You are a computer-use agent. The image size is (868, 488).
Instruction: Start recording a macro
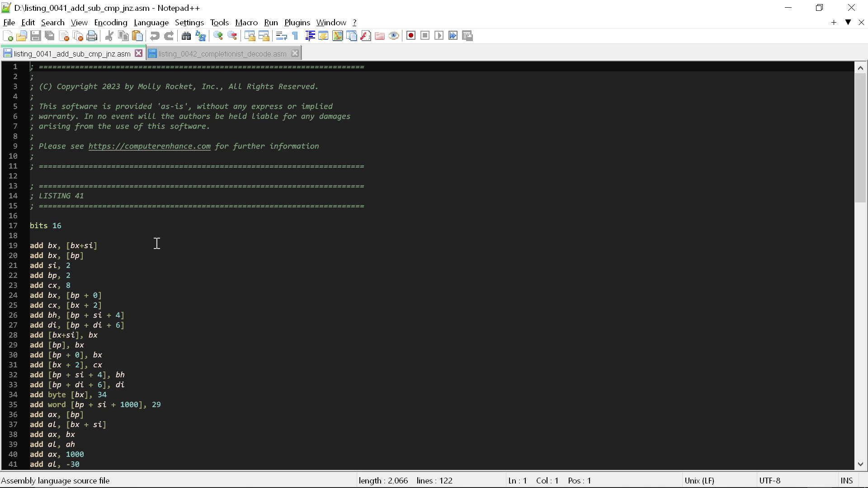point(411,36)
